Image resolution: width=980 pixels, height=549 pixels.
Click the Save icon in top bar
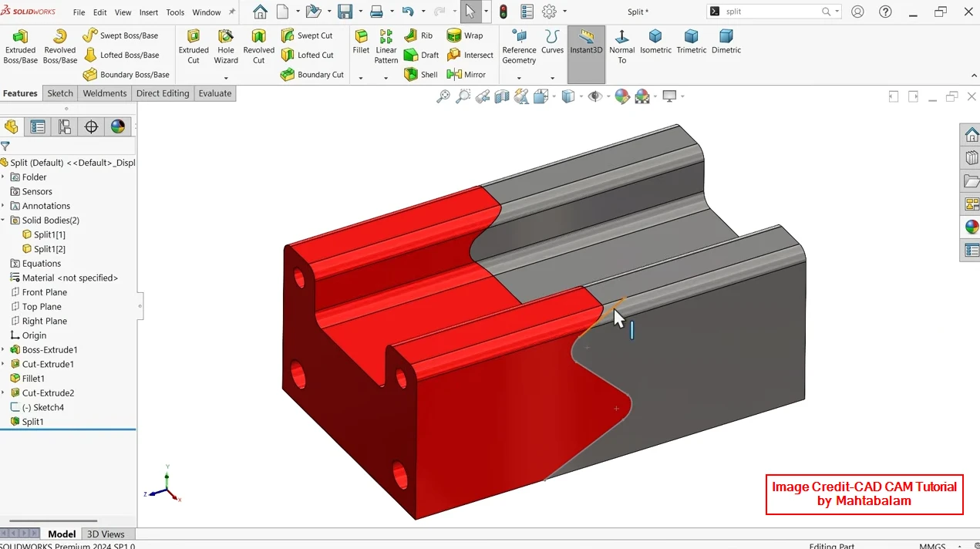[345, 12]
